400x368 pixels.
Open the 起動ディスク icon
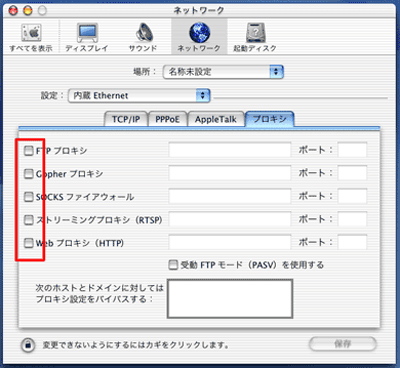point(255,32)
